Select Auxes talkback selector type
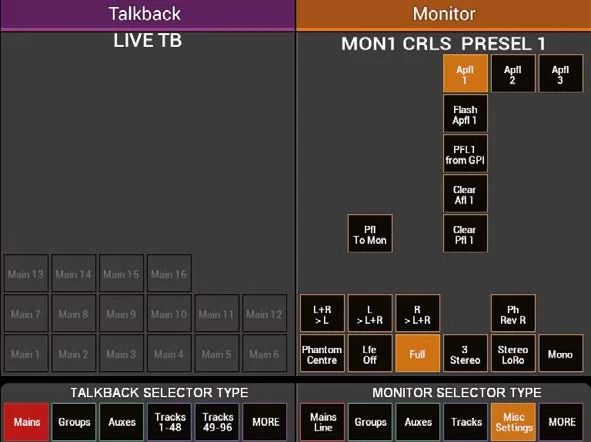The width and height of the screenshot is (591, 442). (122, 422)
